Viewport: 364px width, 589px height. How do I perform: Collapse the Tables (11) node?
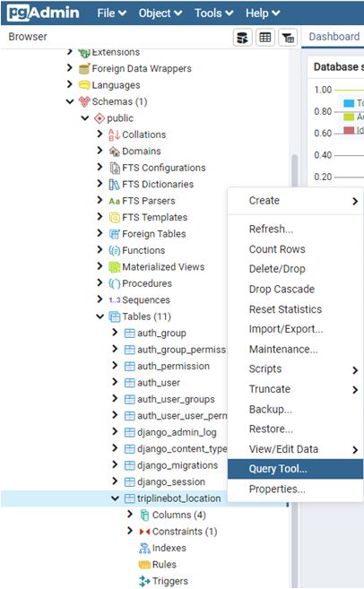click(100, 316)
